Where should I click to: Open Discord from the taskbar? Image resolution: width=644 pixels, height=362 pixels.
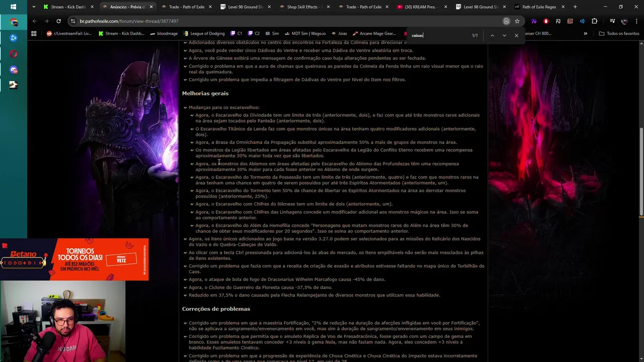[14, 69]
